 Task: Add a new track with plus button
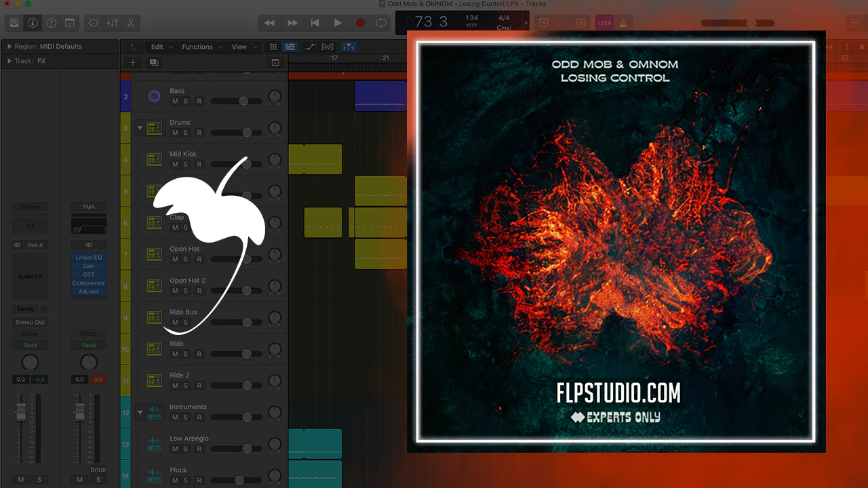133,62
